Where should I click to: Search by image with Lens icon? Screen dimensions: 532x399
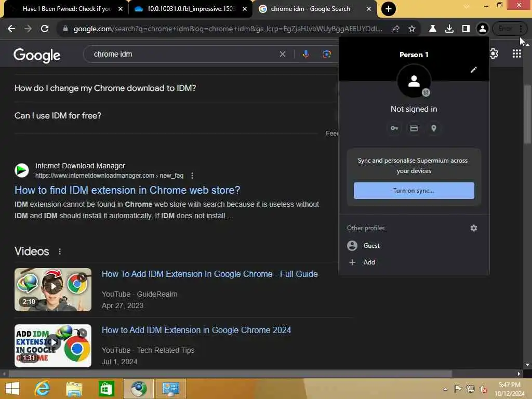pos(326,54)
